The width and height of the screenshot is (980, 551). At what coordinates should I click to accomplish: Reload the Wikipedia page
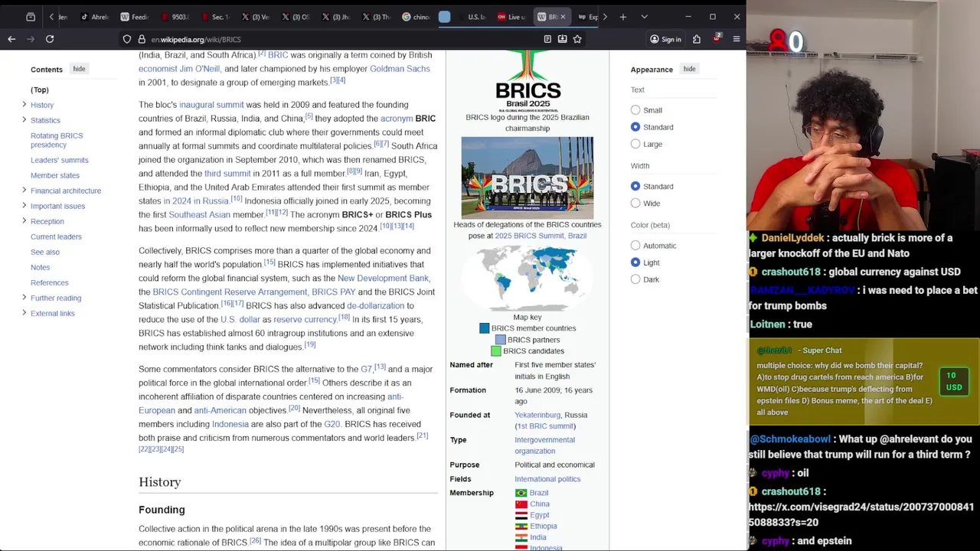50,39
